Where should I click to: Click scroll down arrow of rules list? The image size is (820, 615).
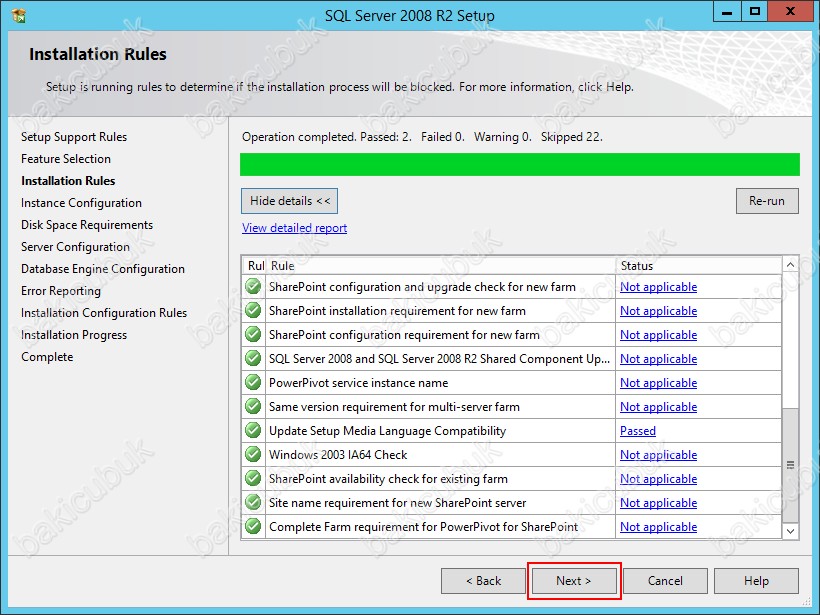pyautogui.click(x=791, y=531)
